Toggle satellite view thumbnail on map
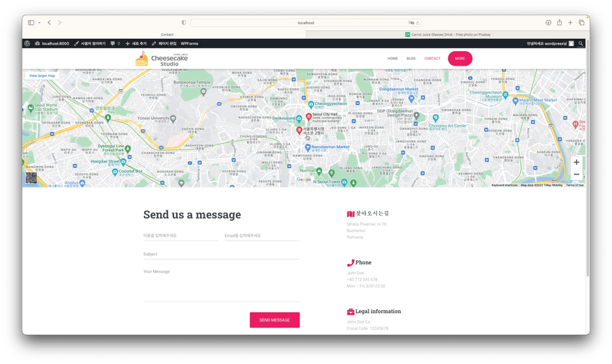 (x=31, y=178)
